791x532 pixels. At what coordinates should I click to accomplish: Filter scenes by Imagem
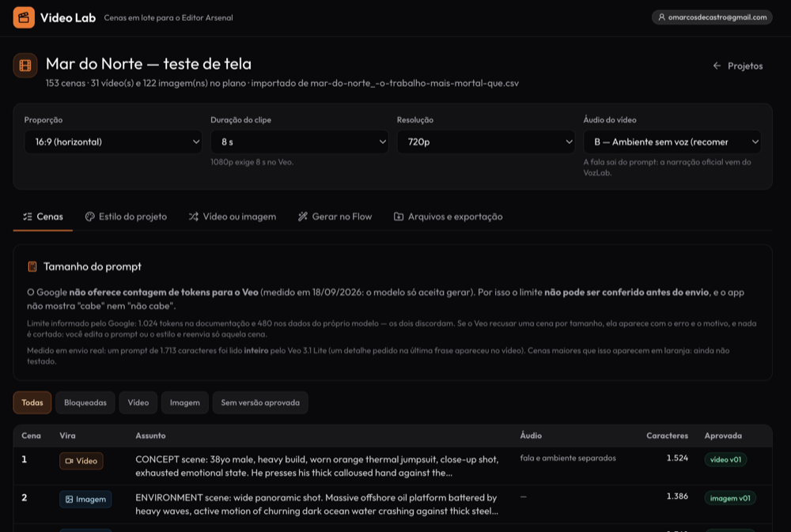pyautogui.click(x=184, y=403)
